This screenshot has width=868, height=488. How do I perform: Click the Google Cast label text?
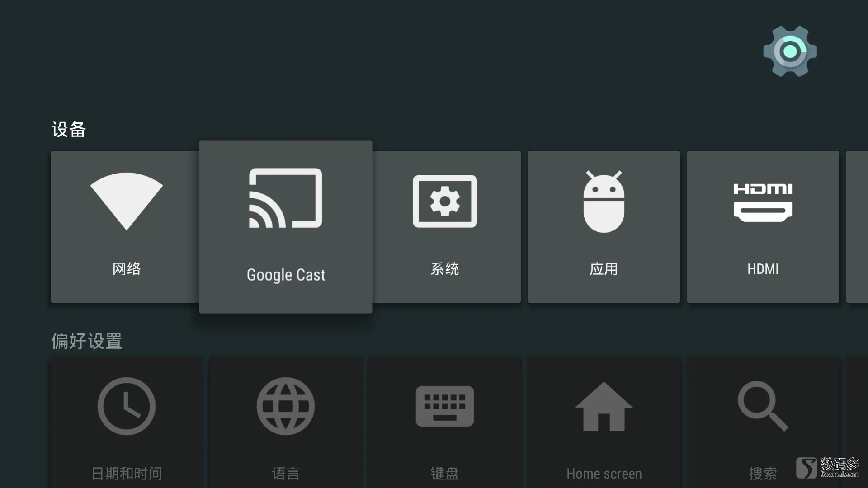click(x=286, y=275)
